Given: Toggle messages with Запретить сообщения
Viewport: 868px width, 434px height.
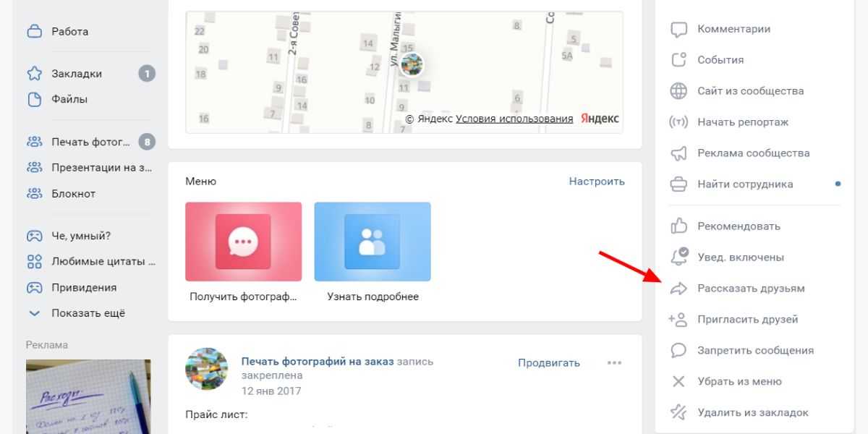Looking at the screenshot, I should [755, 351].
